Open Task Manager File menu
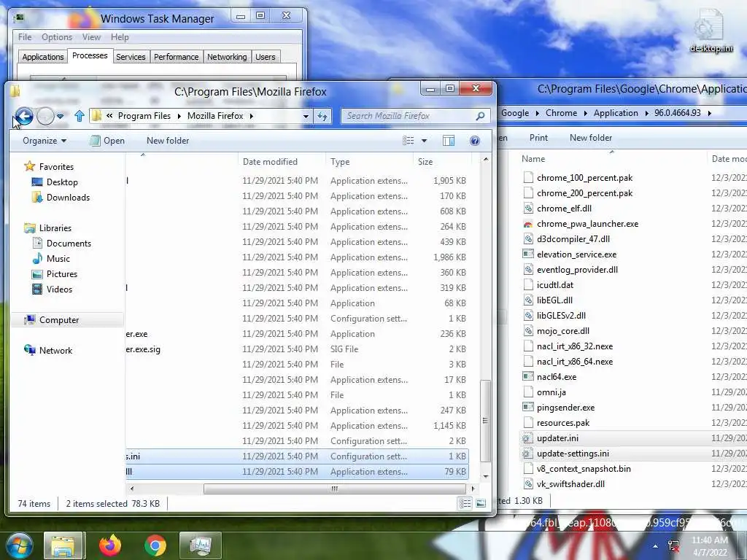The image size is (747, 560). 25,37
